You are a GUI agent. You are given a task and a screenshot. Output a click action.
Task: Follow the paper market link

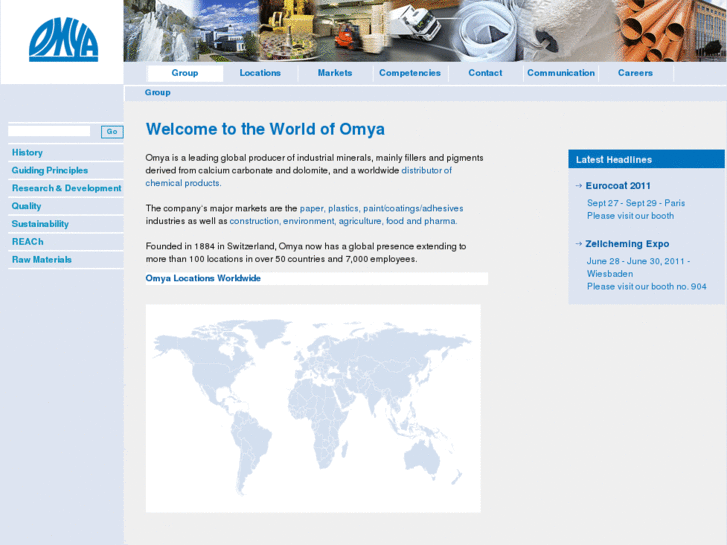pyautogui.click(x=312, y=208)
